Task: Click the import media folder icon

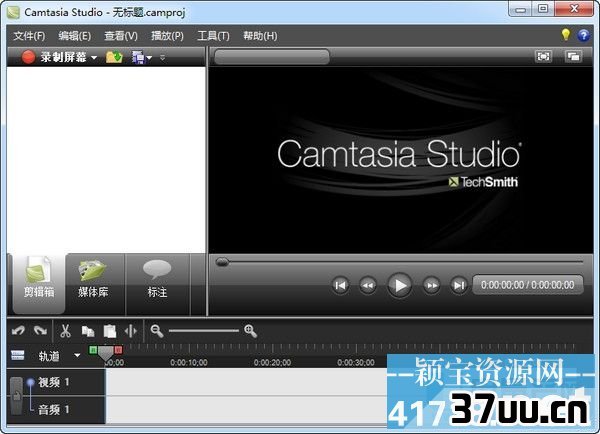Action: pyautogui.click(x=114, y=57)
